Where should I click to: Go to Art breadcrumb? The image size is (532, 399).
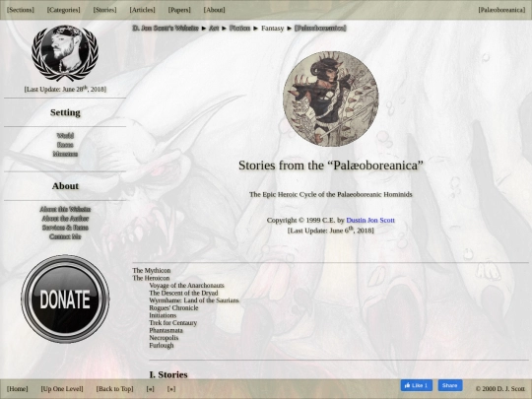[214, 29]
